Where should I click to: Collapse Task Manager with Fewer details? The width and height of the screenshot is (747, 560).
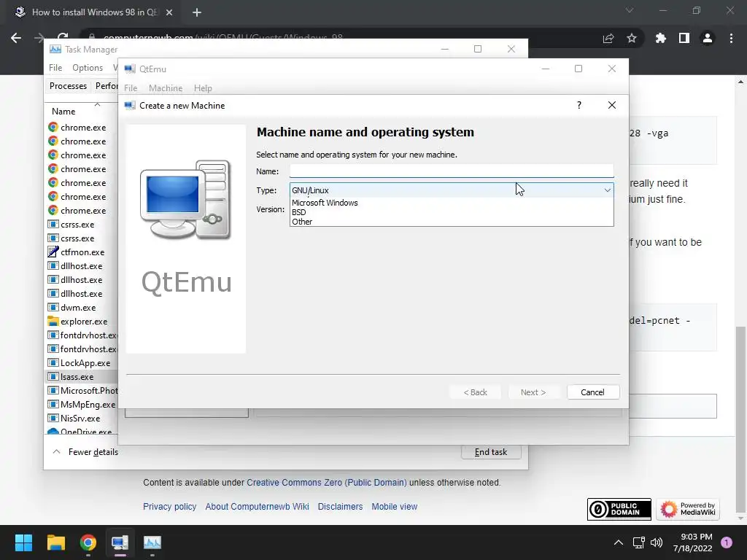(85, 452)
